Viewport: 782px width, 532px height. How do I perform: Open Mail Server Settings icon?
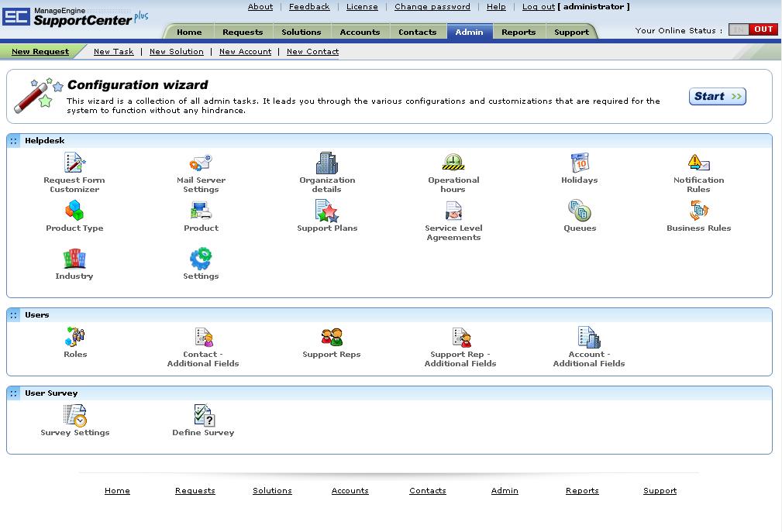coord(201,163)
